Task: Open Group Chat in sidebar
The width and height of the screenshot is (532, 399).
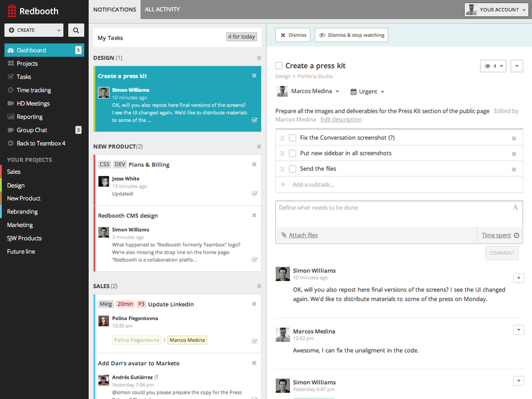Action: coord(32,130)
